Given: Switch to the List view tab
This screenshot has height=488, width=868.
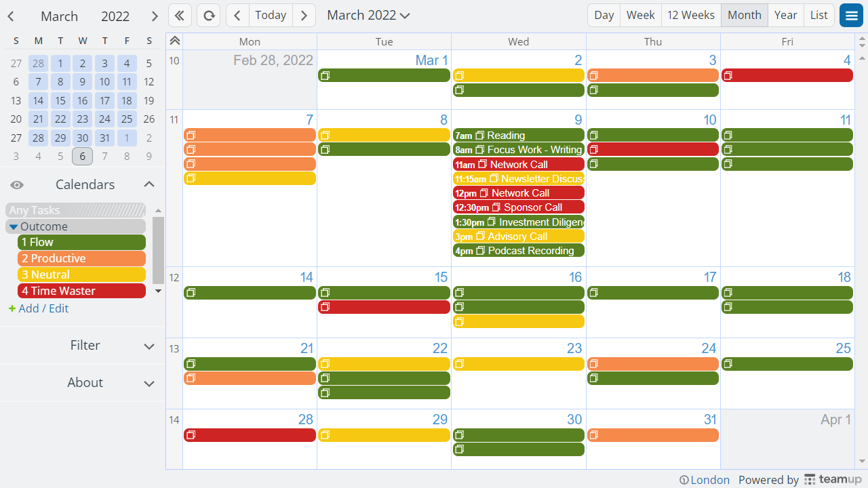Looking at the screenshot, I should pyautogui.click(x=818, y=15).
